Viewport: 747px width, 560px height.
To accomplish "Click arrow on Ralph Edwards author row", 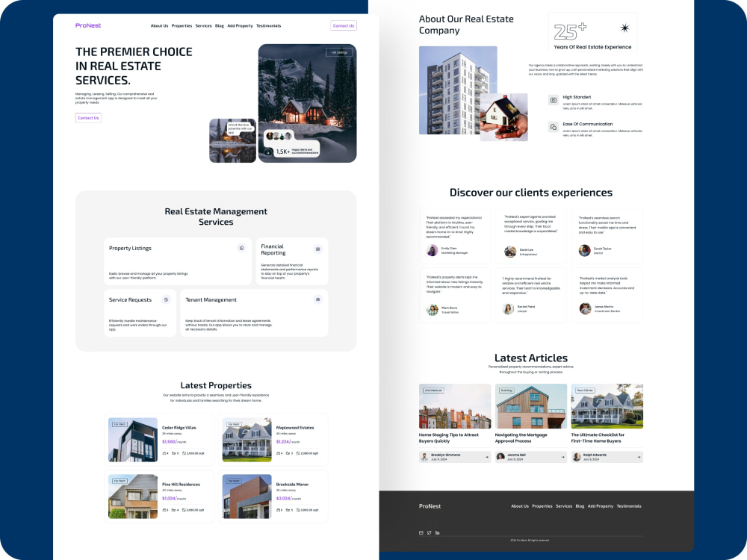I will coord(639,457).
